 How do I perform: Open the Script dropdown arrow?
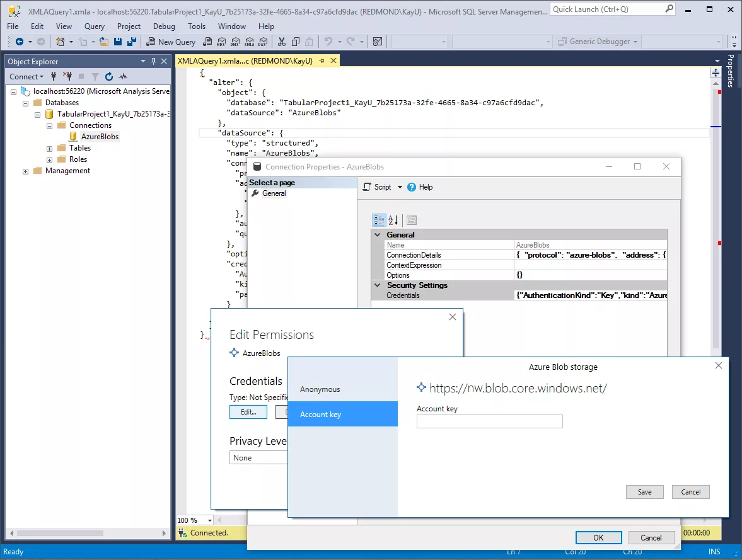tap(400, 187)
